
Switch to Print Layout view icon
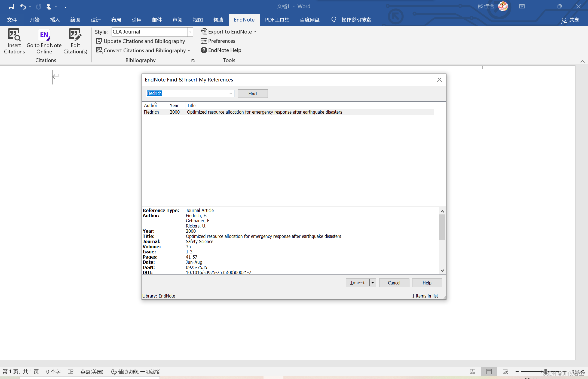pos(489,372)
